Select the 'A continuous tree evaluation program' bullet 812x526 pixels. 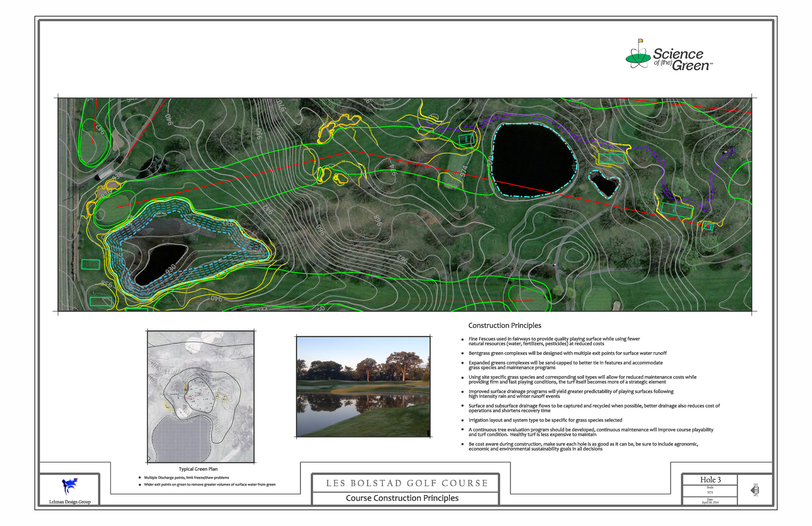[x=590, y=432]
